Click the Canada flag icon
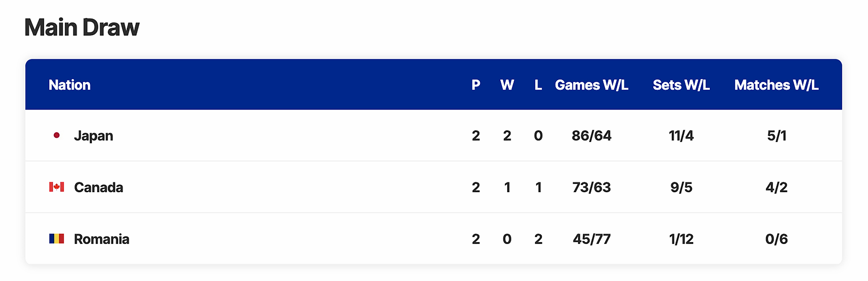The width and height of the screenshot is (868, 281). (x=56, y=187)
